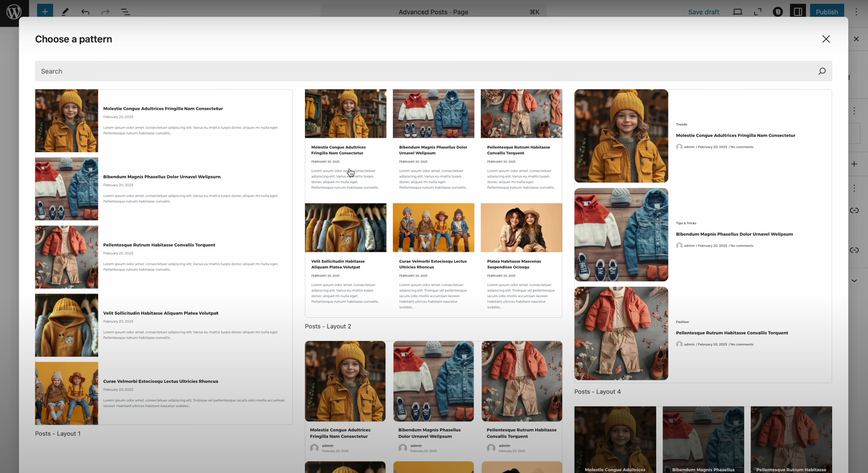This screenshot has width=868, height=473.
Task: Open the Document Overview list icon
Action: [125, 12]
